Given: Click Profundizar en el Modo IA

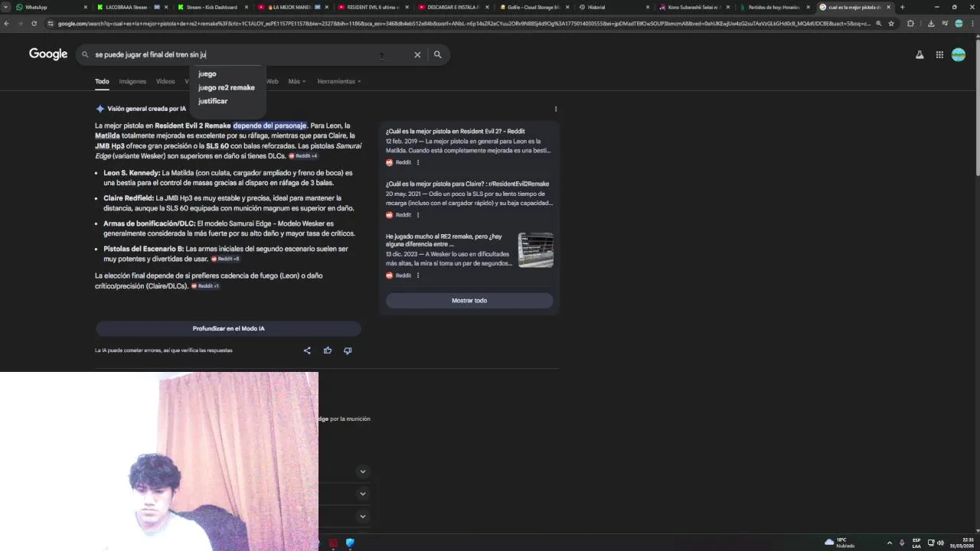Looking at the screenshot, I should [x=228, y=328].
